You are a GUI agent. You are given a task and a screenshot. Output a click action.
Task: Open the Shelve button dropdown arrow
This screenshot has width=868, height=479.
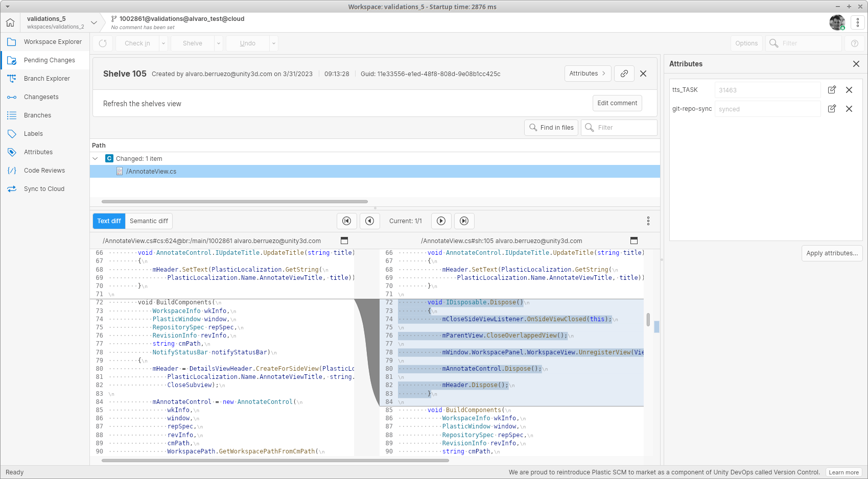tap(219, 43)
